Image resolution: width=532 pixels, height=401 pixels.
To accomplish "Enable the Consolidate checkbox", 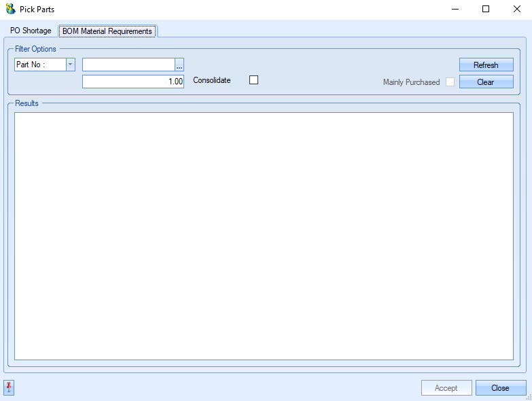I will 253,80.
